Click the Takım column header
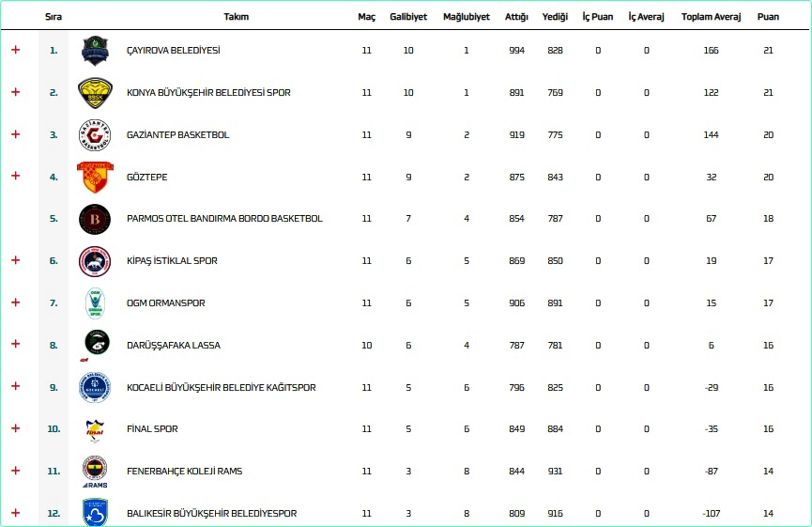This screenshot has height=527, width=812. tap(236, 17)
